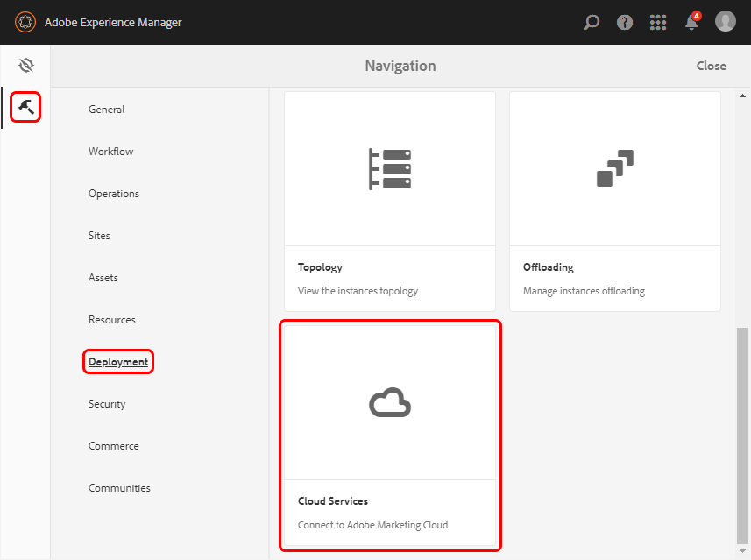
Task: Click 'Connect to Adobe Marketing Cloud' description
Action: 372,525
